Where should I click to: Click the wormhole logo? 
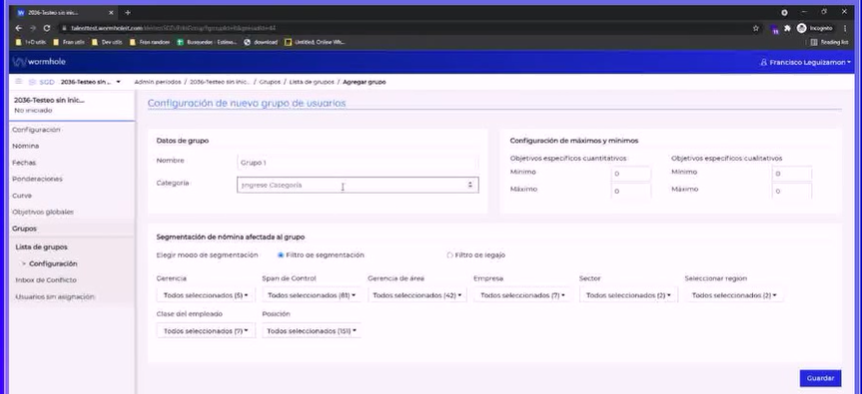coord(40,62)
